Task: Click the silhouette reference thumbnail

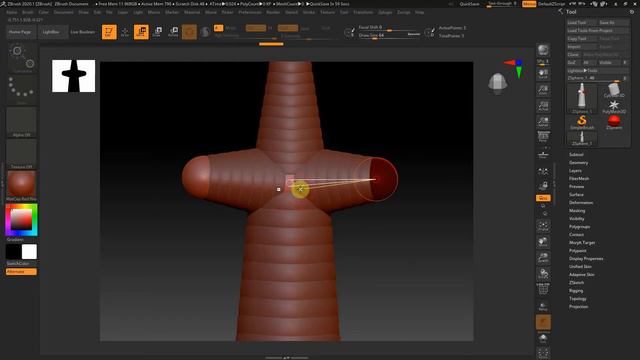Action: (x=73, y=76)
